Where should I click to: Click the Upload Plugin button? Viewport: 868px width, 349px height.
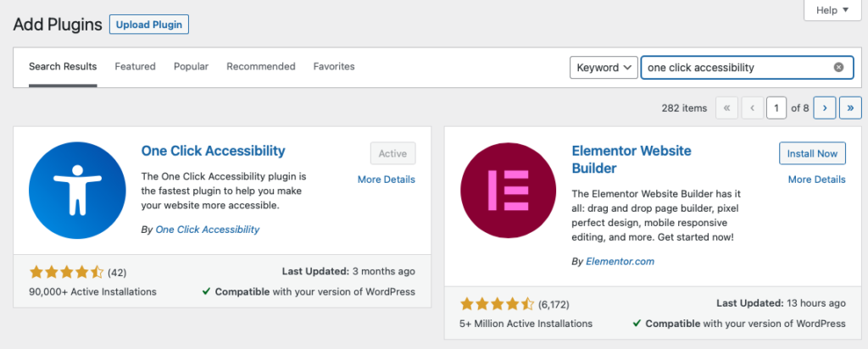149,25
